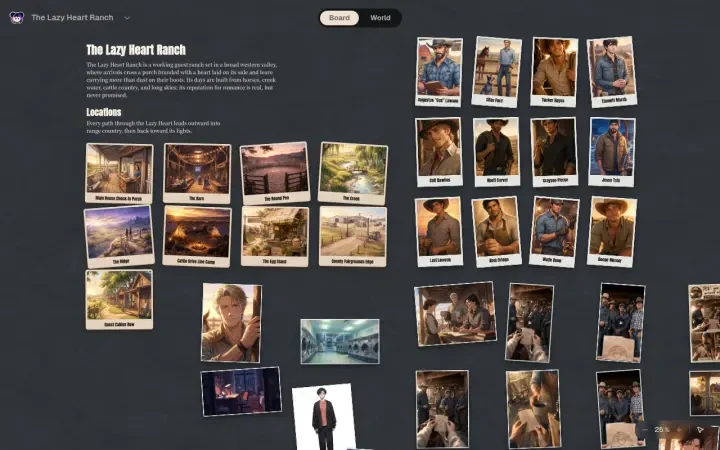Switch to the World view

[x=380, y=18]
